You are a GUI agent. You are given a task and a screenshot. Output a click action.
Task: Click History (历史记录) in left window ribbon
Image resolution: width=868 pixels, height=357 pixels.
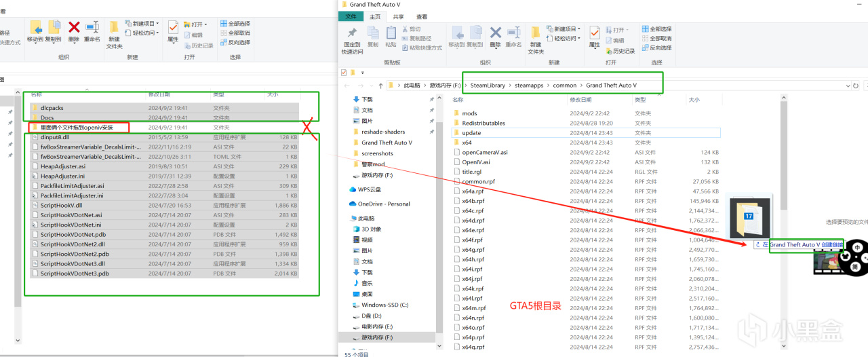coord(198,45)
